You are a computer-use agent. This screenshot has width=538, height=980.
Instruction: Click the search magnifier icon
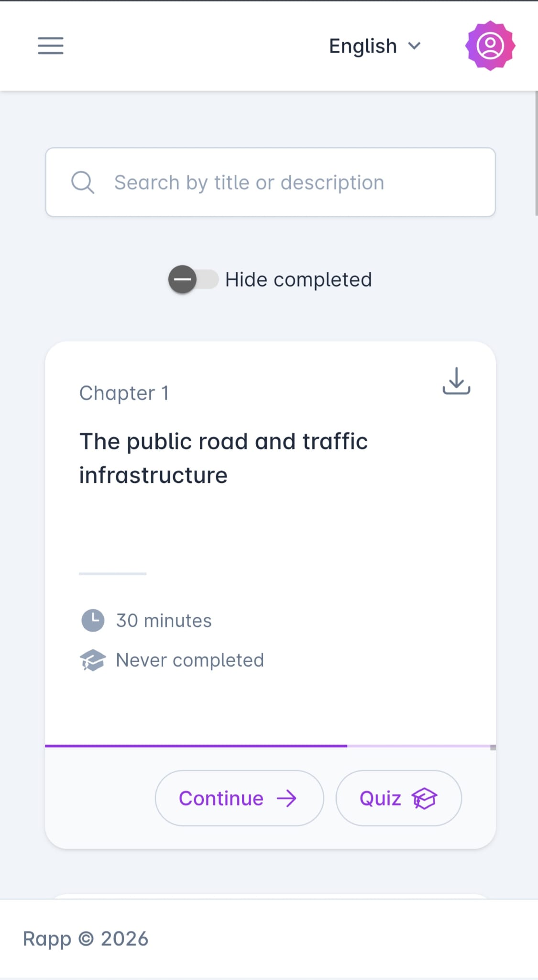(83, 182)
